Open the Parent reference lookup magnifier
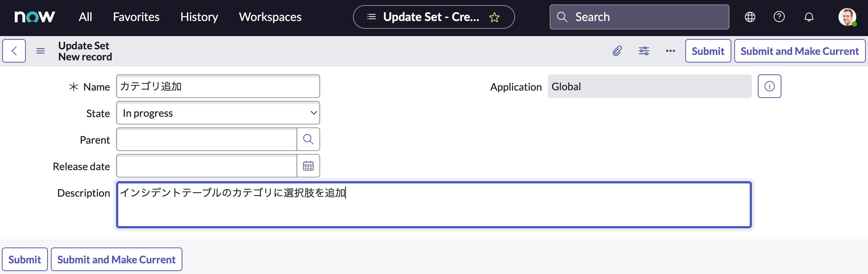Image resolution: width=868 pixels, height=274 pixels. pos(308,139)
